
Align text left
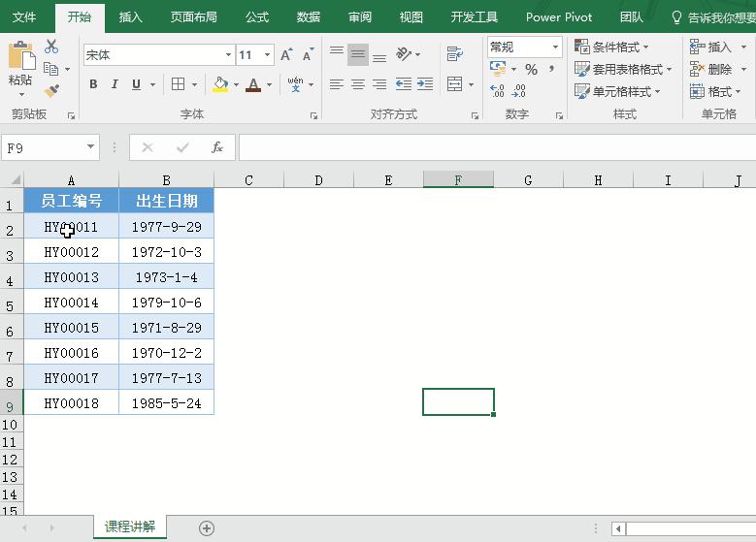[337, 84]
